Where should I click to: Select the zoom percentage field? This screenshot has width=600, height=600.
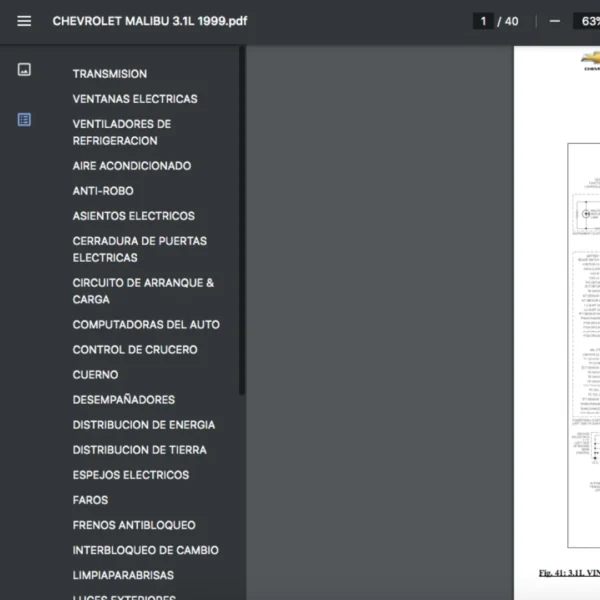(x=587, y=21)
